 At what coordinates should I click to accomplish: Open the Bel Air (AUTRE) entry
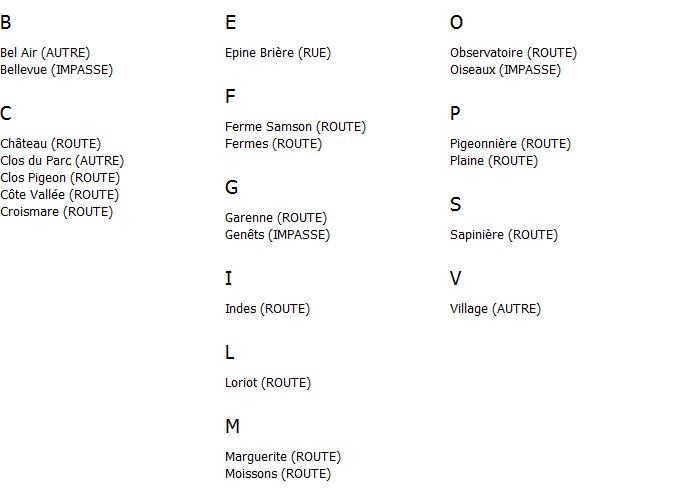click(x=45, y=53)
